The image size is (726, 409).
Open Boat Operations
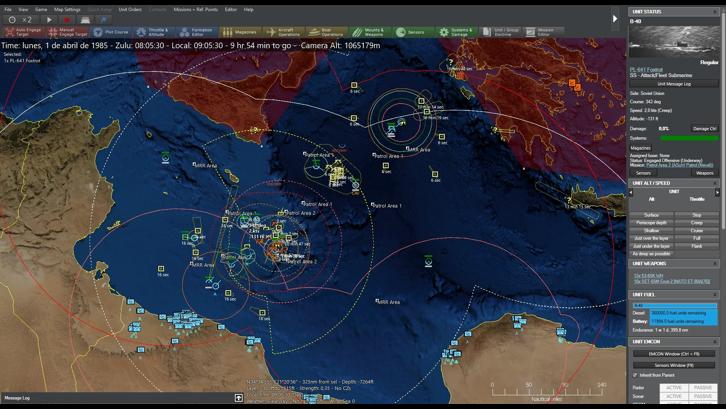click(x=327, y=32)
